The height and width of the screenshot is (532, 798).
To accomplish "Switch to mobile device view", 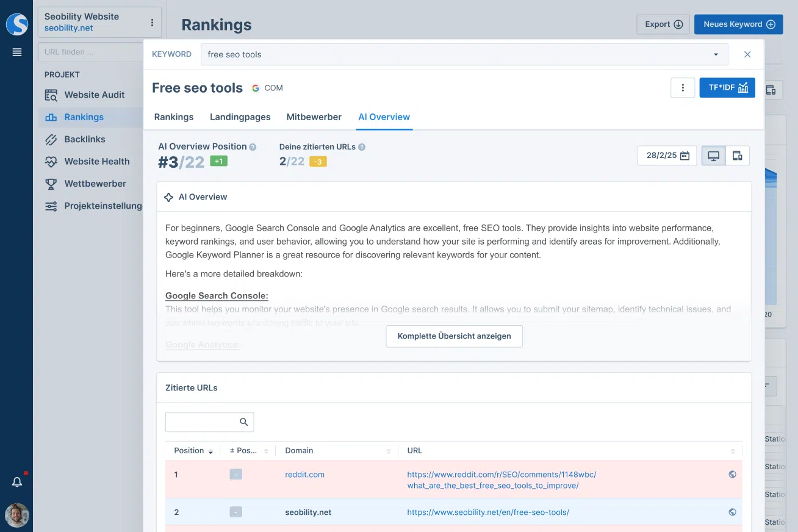I will pyautogui.click(x=737, y=156).
